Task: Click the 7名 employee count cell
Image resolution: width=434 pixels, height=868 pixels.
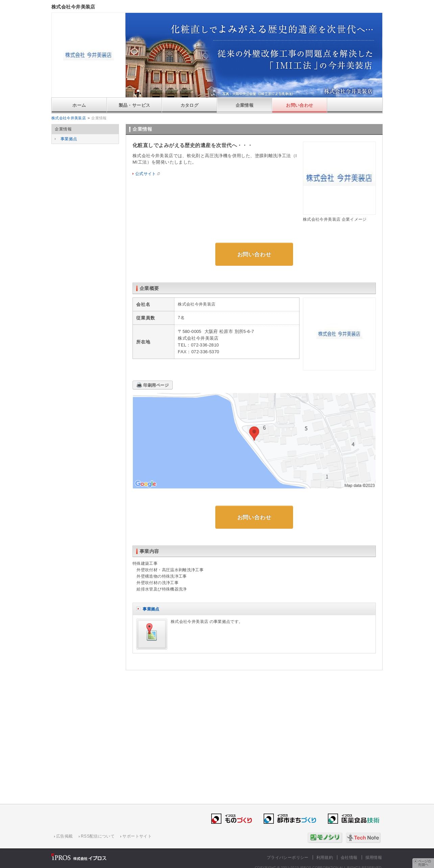Action: tap(237, 318)
